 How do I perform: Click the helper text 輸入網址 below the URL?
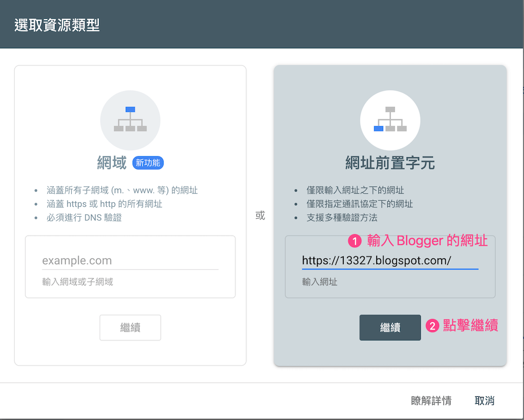320,282
